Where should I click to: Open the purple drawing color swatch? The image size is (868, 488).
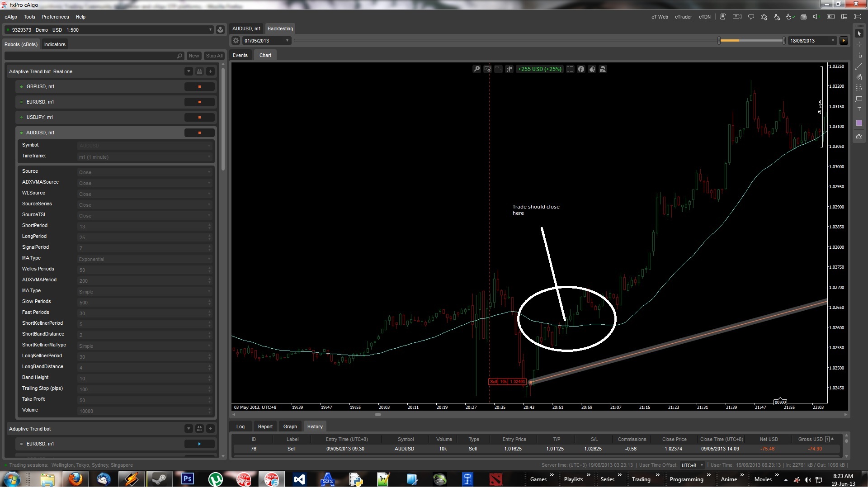tap(859, 123)
